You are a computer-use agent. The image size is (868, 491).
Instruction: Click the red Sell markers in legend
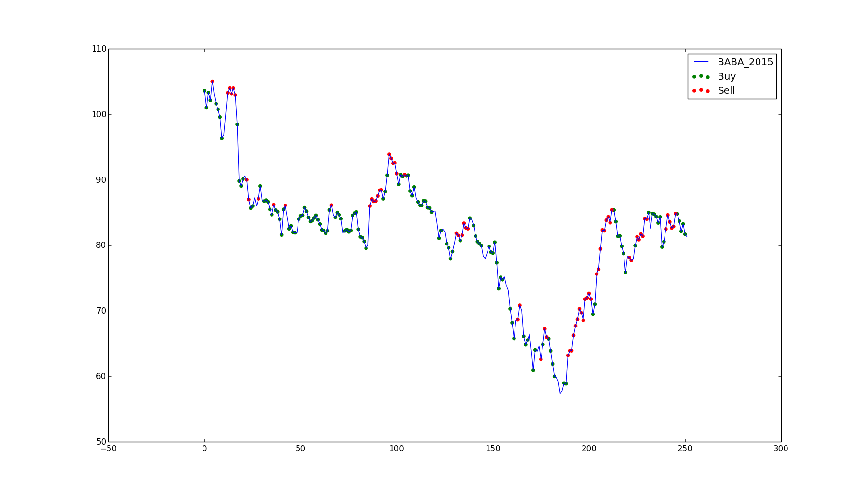(701, 90)
